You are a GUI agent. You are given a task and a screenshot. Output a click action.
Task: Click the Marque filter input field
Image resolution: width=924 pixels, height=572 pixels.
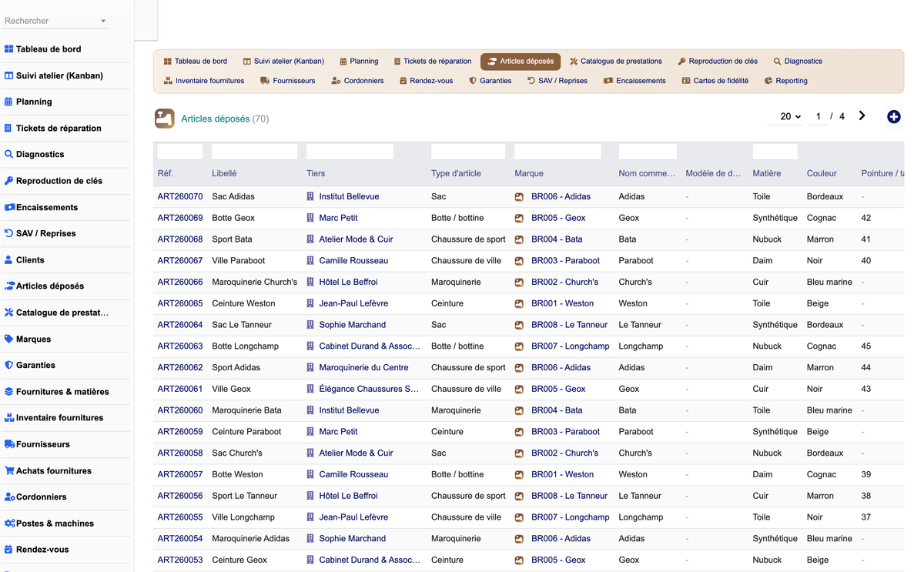(557, 152)
